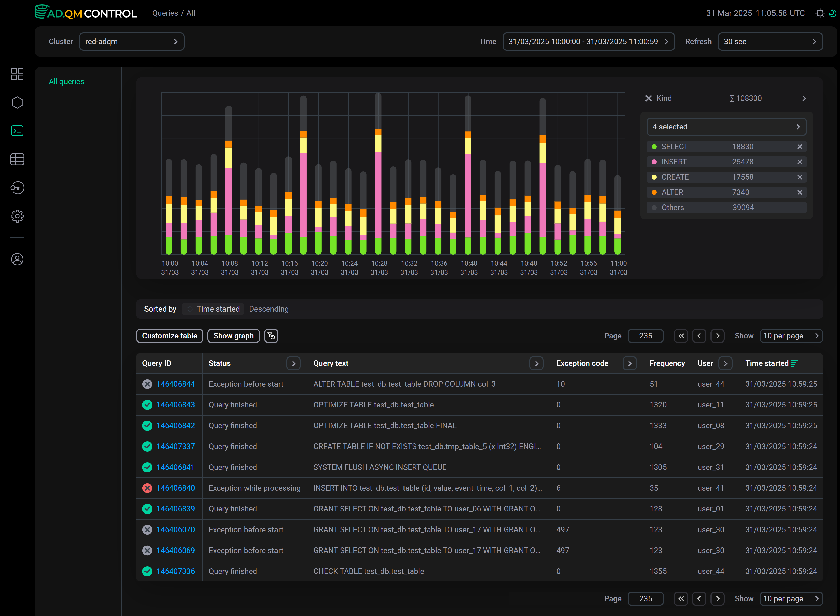Screen dimensions: 840x616
Task: Click the Customize table button
Action: (x=169, y=336)
